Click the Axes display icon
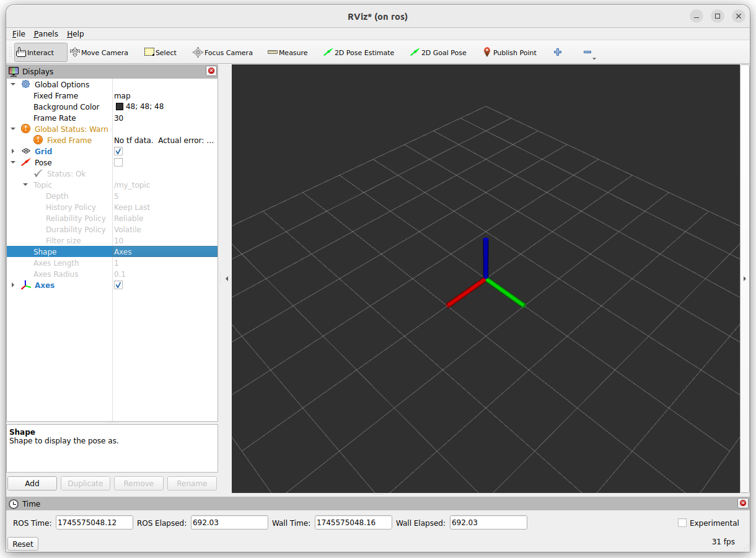This screenshot has width=756, height=558. click(25, 285)
